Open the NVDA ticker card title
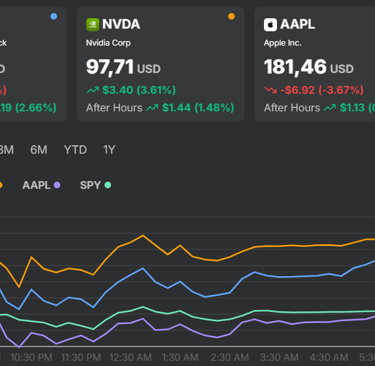This screenshot has width=375, height=366. click(121, 24)
